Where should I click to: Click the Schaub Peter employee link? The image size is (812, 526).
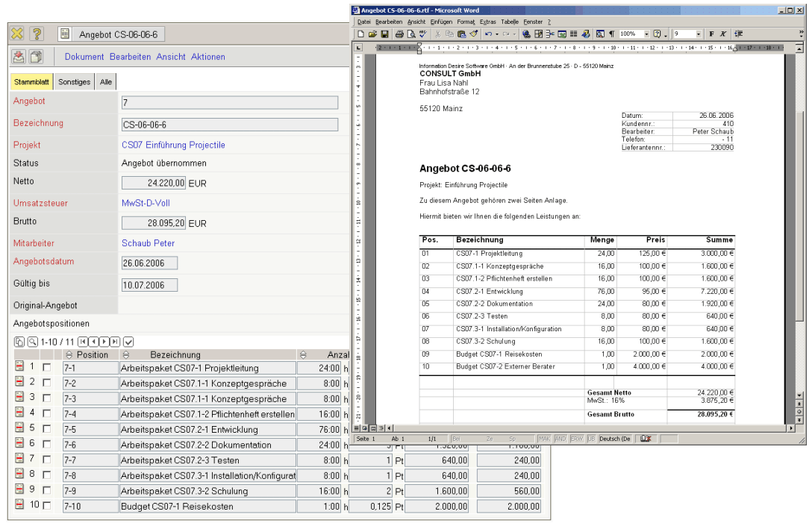coord(148,243)
